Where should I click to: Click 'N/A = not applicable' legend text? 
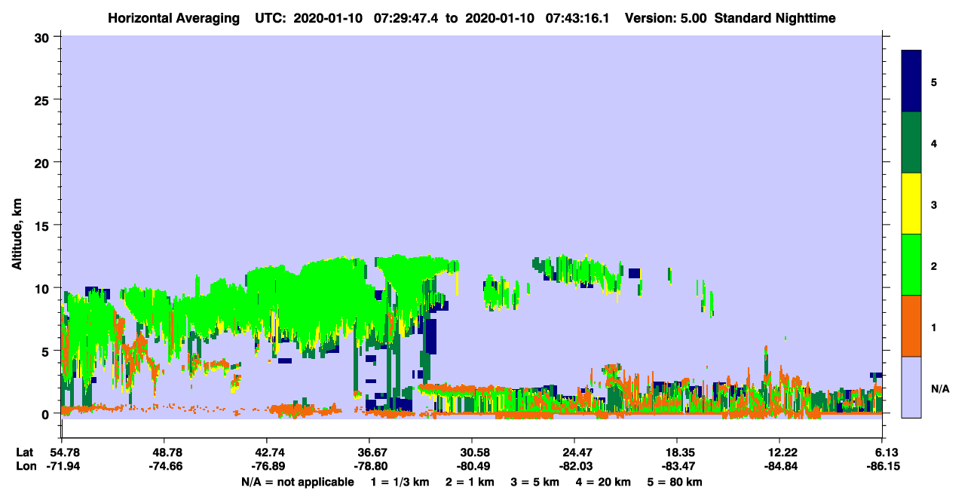tap(298, 482)
